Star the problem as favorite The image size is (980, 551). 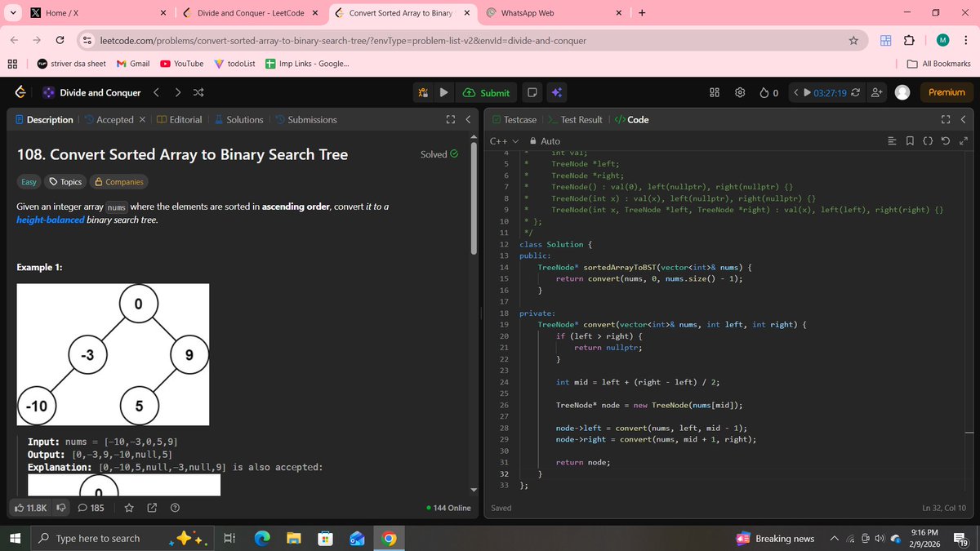click(x=128, y=508)
